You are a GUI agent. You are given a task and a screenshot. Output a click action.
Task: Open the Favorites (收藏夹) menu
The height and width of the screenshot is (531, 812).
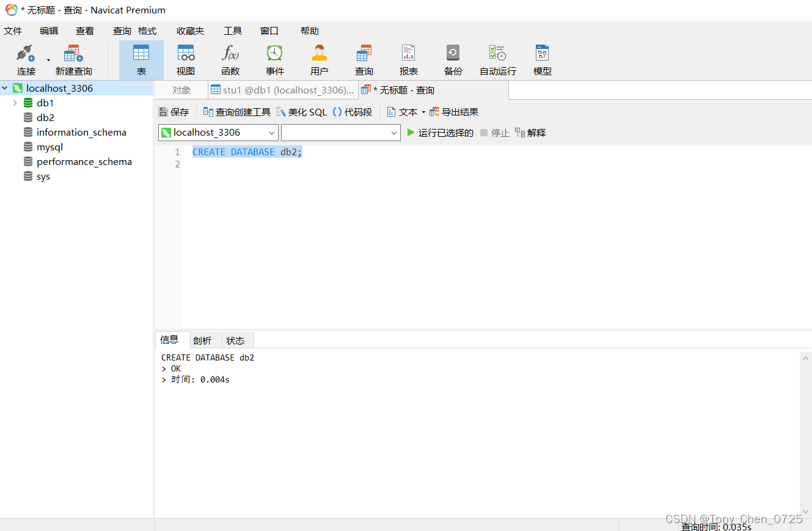tap(191, 31)
